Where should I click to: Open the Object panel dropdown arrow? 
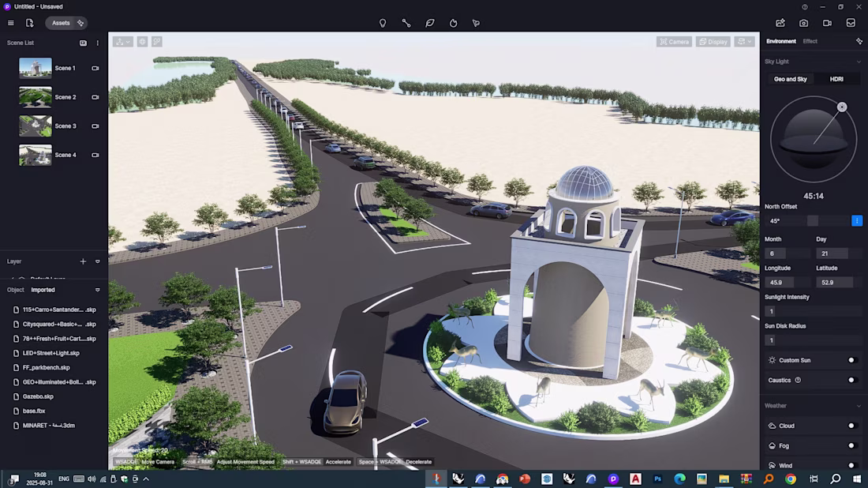pos(97,291)
